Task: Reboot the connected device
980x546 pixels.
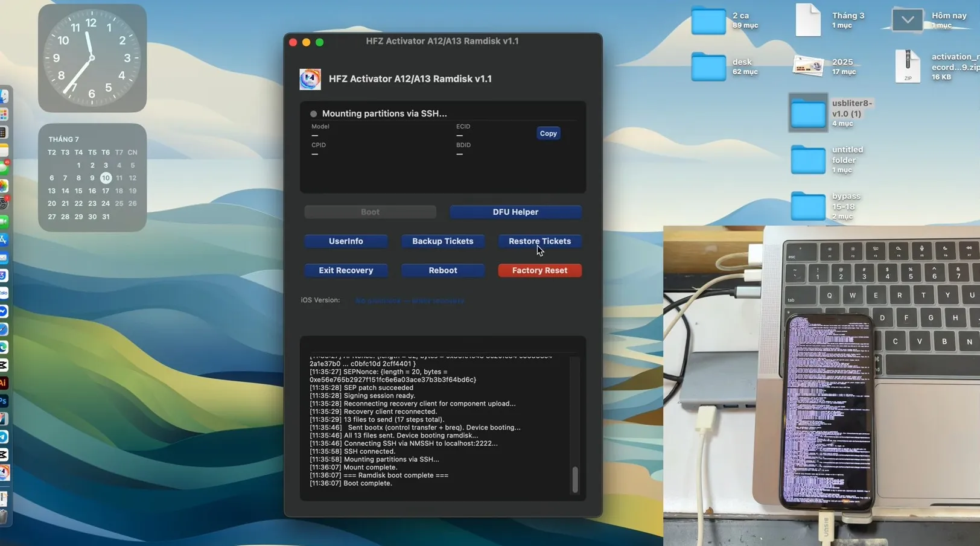Action: pyautogui.click(x=442, y=270)
